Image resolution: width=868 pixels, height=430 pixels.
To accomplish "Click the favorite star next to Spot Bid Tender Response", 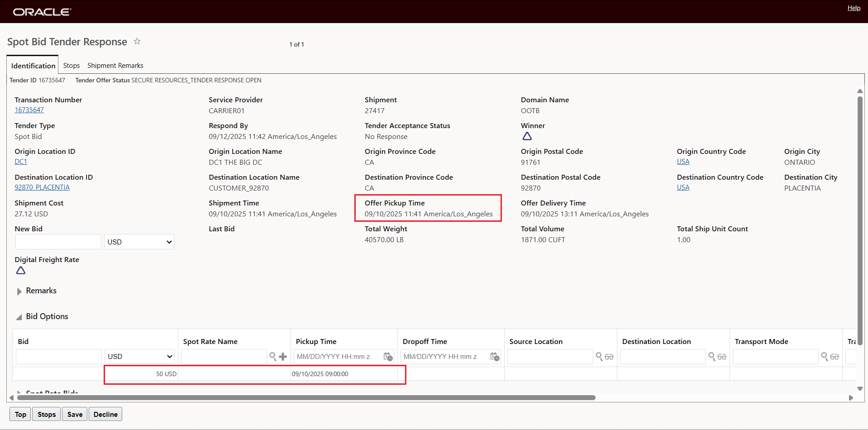I will (137, 42).
